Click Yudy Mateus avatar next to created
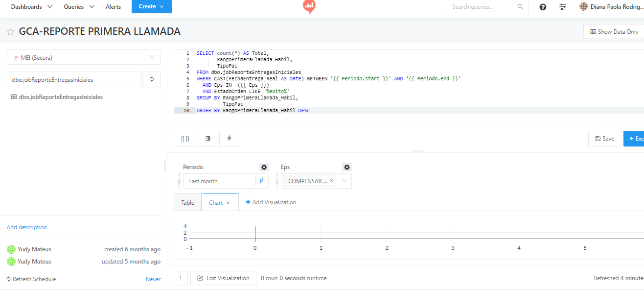 11,249
